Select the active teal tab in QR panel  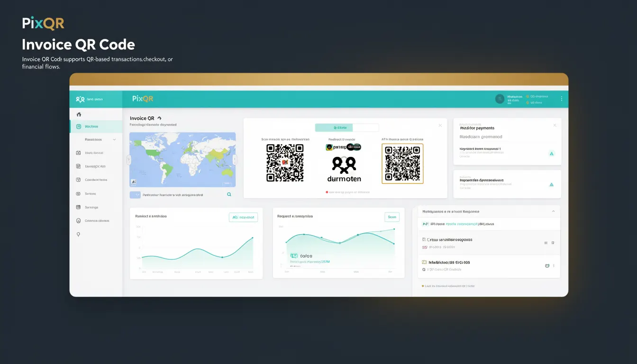(x=334, y=127)
